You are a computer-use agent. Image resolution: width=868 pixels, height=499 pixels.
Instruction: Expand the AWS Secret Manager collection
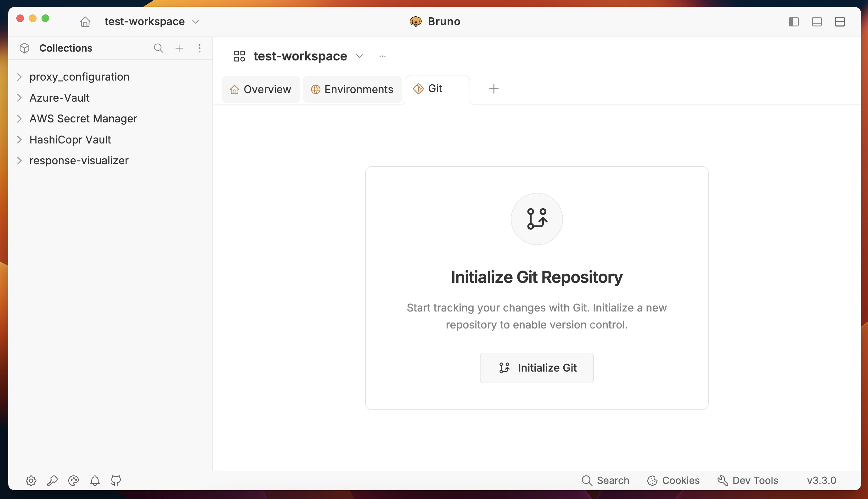20,119
